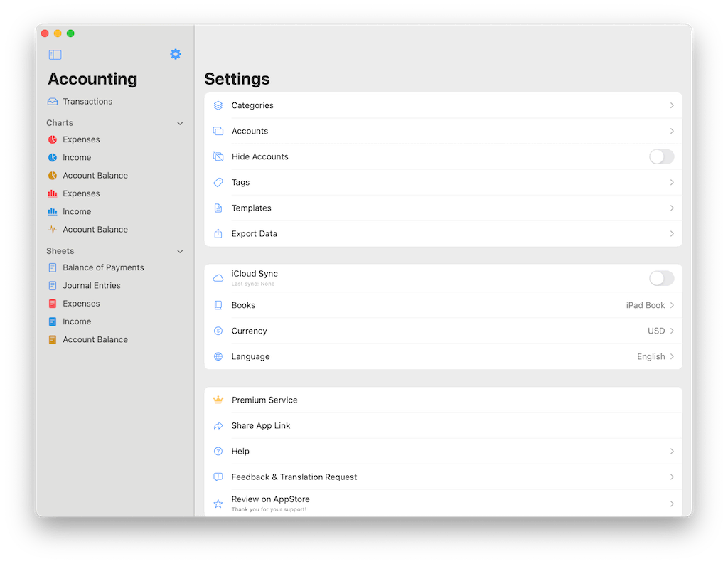Image resolution: width=728 pixels, height=564 pixels.
Task: Open Premium Service
Action: pos(443,400)
